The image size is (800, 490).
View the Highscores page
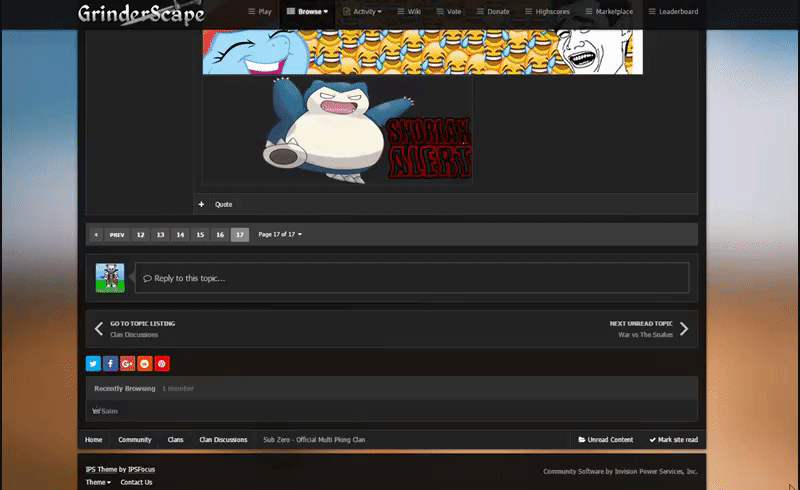[x=547, y=12]
